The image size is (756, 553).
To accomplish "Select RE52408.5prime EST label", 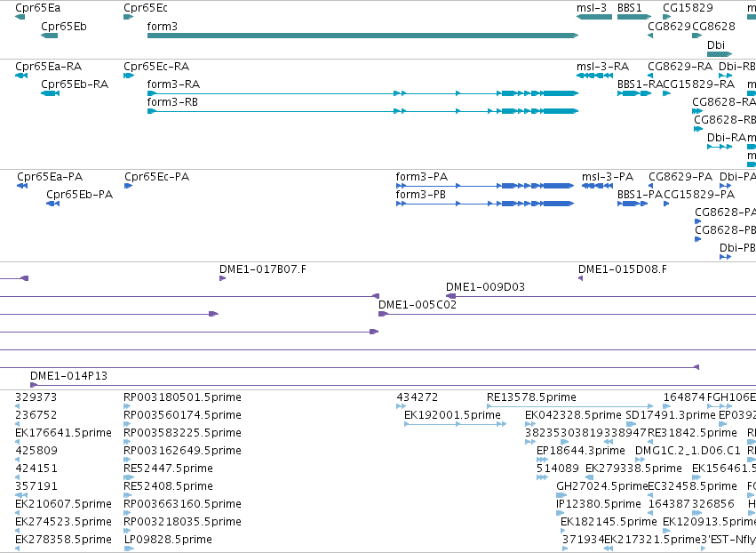I will [x=168, y=487].
